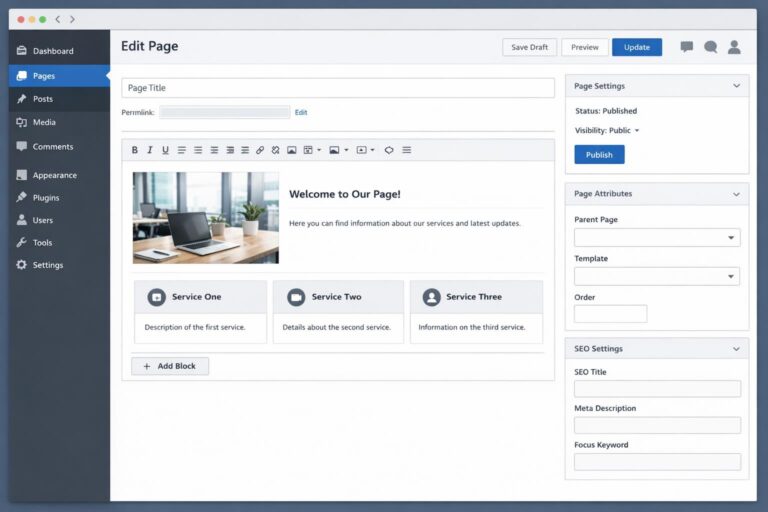The height and width of the screenshot is (512, 768).
Task: Click the table layout icon in toolbar
Action: tap(308, 150)
